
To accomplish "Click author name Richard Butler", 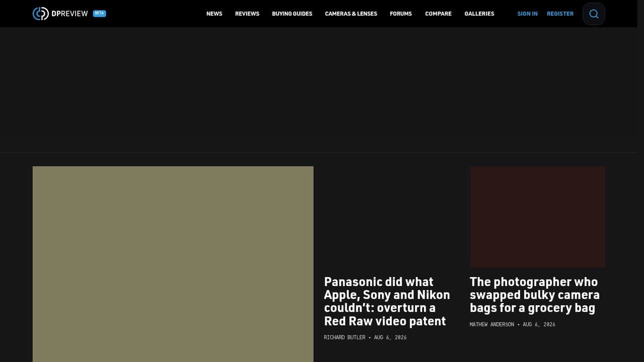I will (x=345, y=337).
